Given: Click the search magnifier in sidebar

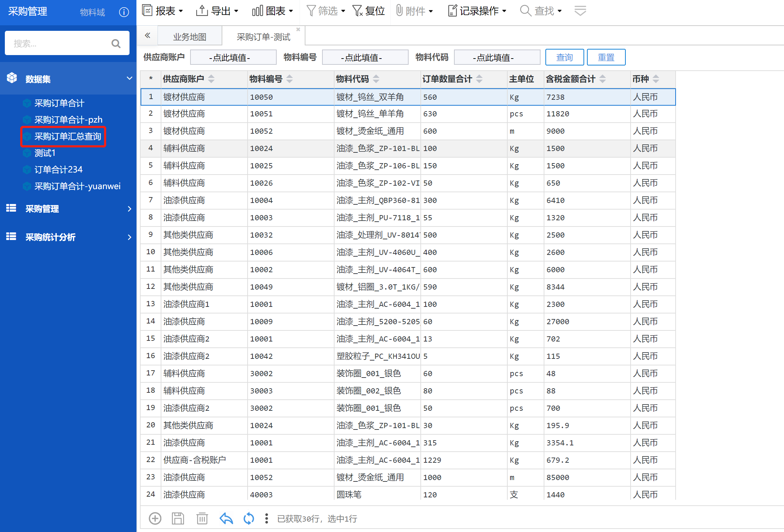Looking at the screenshot, I should pos(116,44).
